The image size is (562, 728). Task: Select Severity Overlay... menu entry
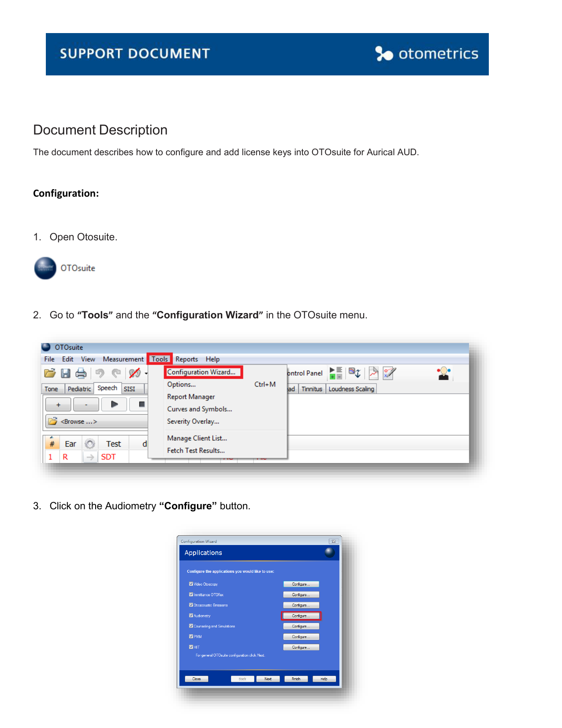click(x=218, y=422)
